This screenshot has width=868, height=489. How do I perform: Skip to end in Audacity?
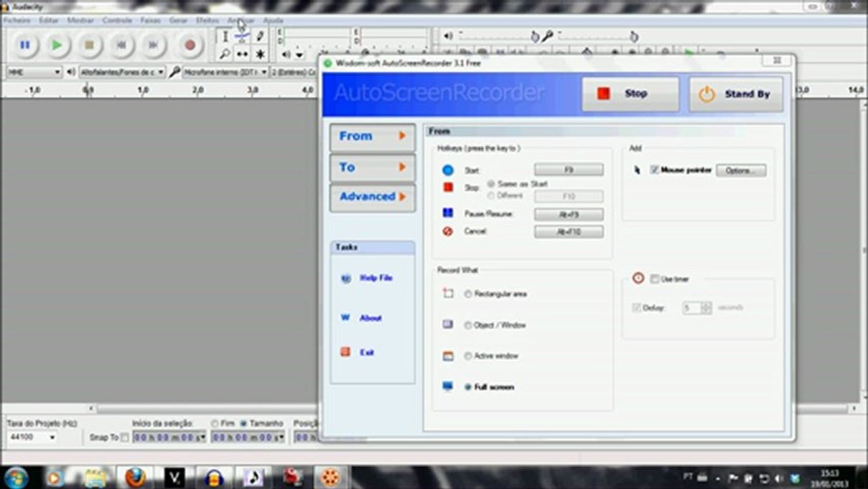[x=154, y=46]
